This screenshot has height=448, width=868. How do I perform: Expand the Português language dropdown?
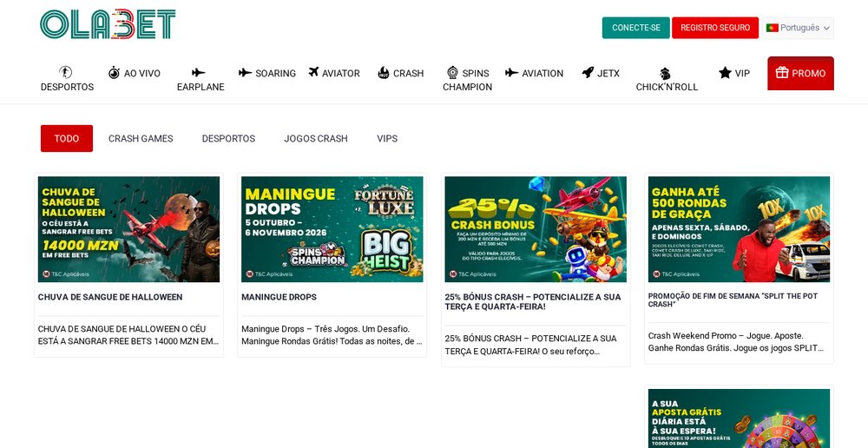(x=798, y=28)
